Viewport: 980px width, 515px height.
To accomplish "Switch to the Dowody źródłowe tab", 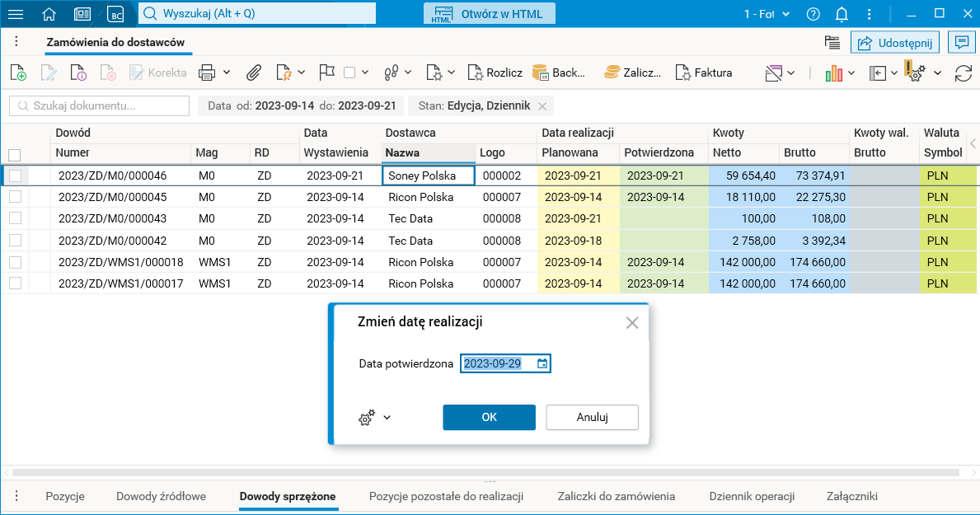I will point(162,496).
